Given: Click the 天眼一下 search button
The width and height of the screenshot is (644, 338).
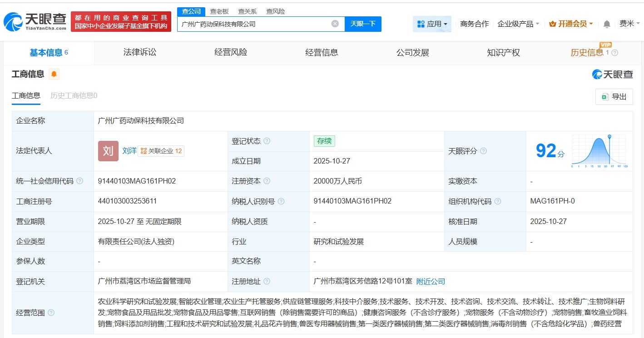Looking at the screenshot, I should [363, 24].
